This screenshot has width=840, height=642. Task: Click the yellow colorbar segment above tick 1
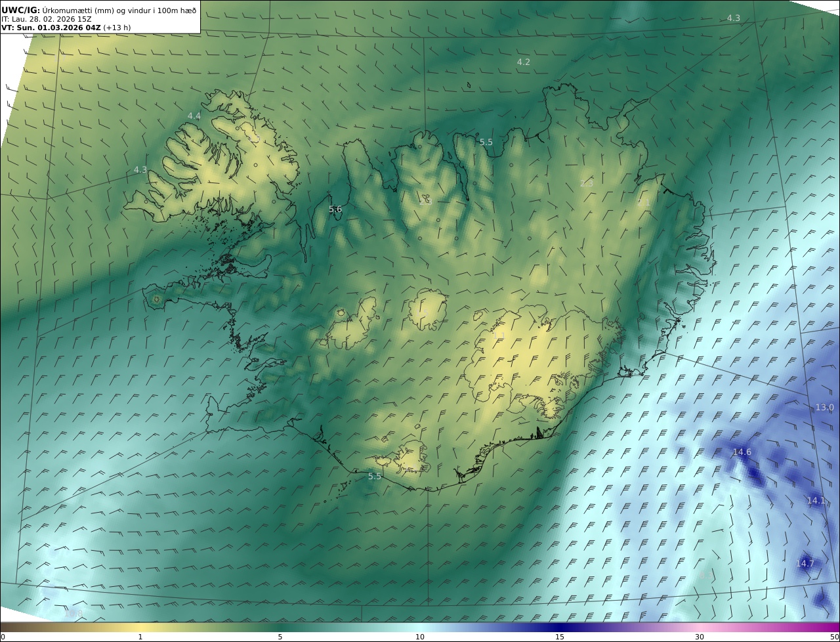tap(140, 627)
